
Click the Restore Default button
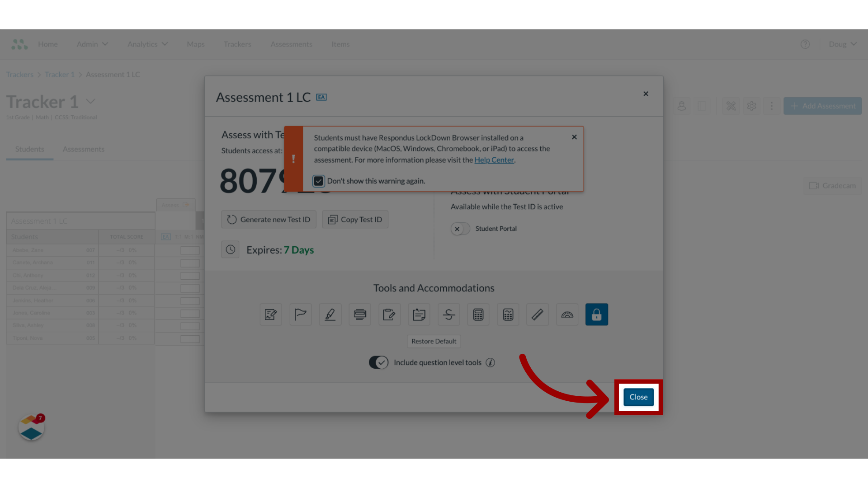point(434,341)
